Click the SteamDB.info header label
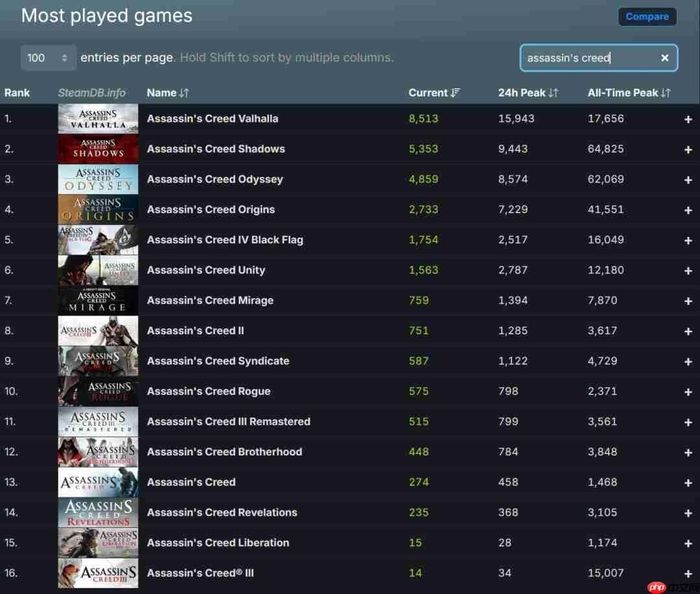 (x=93, y=93)
